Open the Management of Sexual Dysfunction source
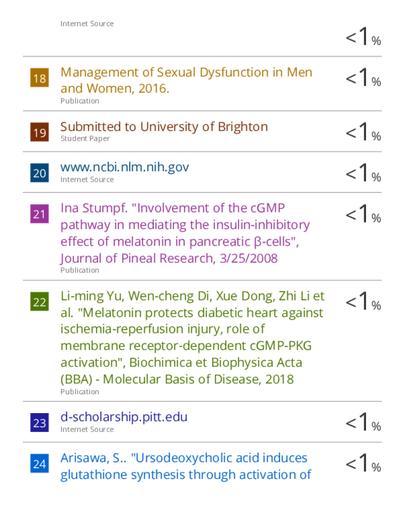 click(186, 80)
